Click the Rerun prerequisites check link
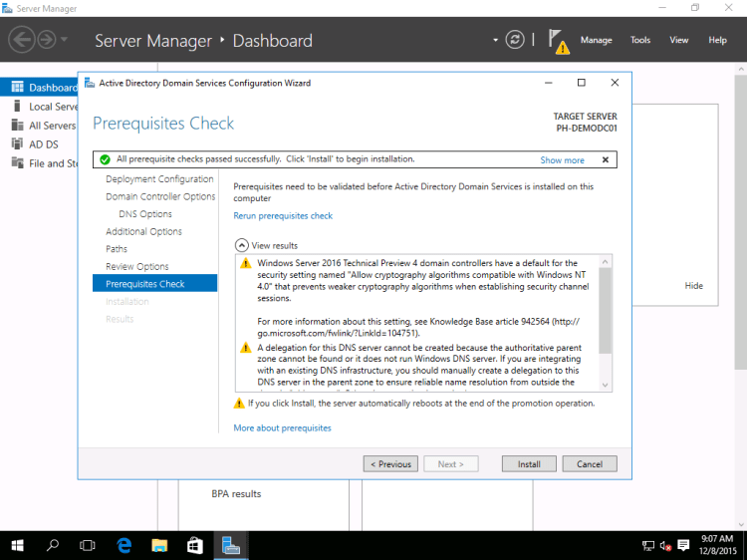Viewport: 747px width, 560px height. pos(283,215)
